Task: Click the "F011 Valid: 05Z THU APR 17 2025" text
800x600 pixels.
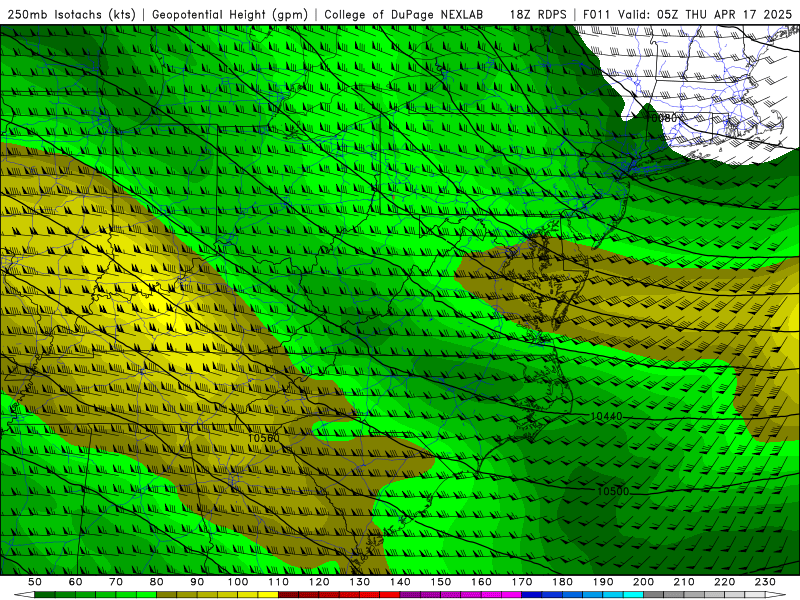Action: point(687,14)
